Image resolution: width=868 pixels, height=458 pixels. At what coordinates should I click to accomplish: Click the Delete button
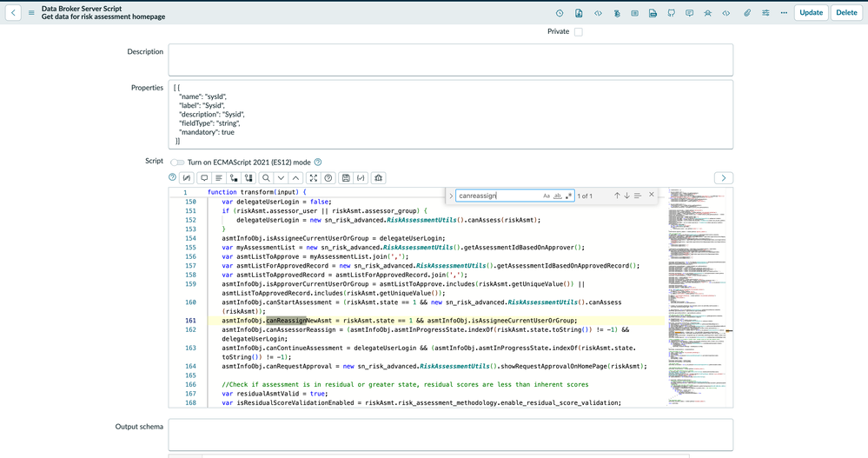click(846, 13)
